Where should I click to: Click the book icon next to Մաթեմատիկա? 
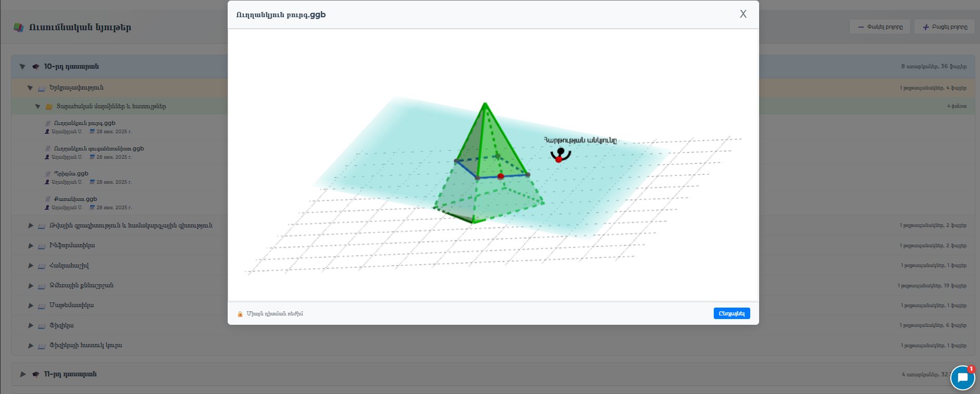[x=42, y=306]
